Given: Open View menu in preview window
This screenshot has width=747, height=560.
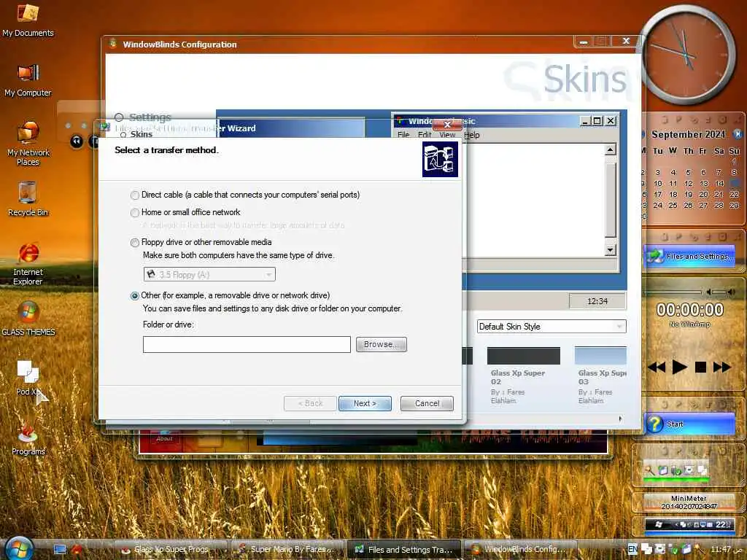Looking at the screenshot, I should pyautogui.click(x=447, y=135).
